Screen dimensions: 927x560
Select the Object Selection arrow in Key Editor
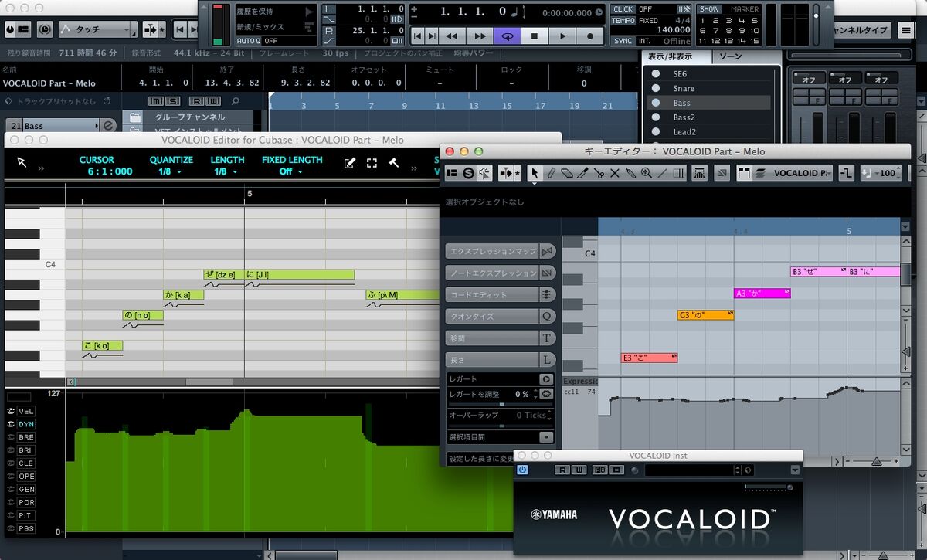pos(535,174)
